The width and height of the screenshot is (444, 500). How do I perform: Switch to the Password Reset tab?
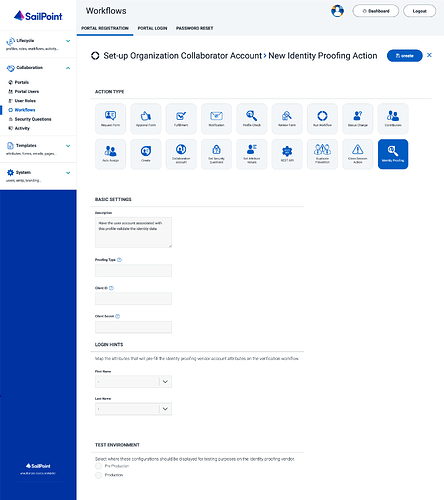point(195,28)
